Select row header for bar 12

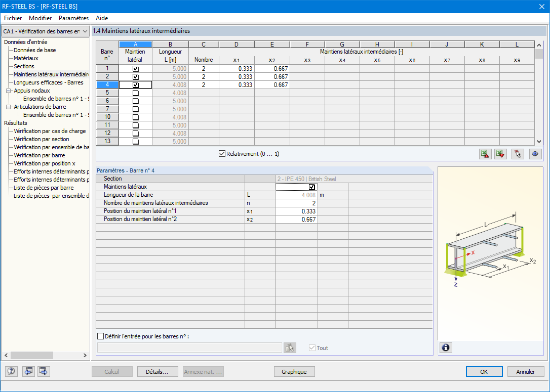[107, 133]
